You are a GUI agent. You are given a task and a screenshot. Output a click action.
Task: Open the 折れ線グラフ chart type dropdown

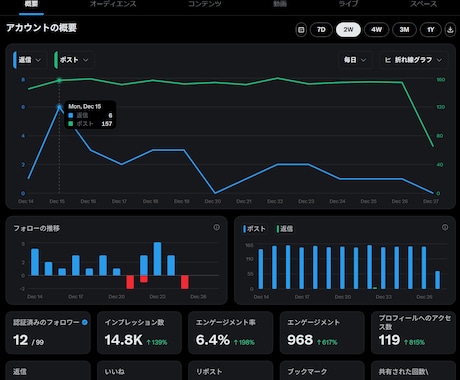click(x=414, y=60)
